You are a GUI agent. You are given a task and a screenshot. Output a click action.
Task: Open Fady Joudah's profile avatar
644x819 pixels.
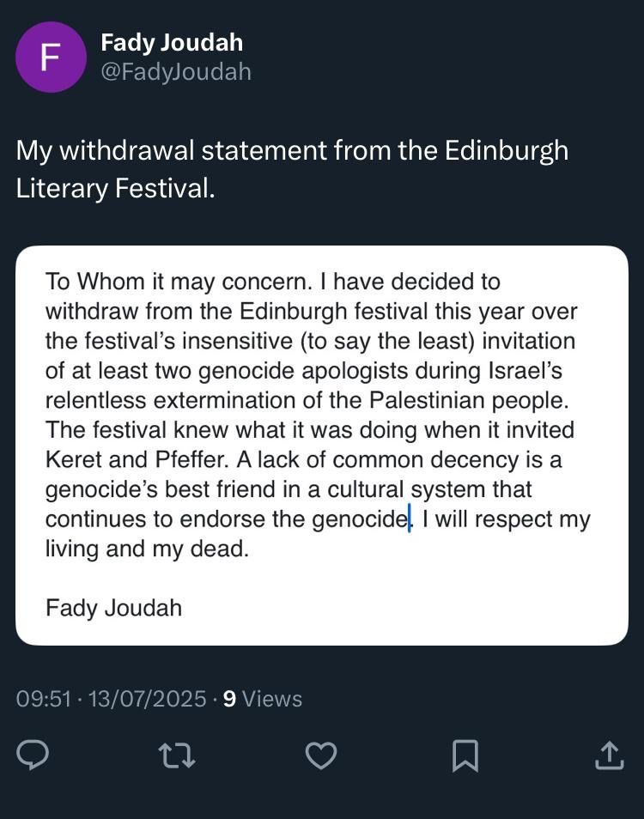click(x=50, y=57)
